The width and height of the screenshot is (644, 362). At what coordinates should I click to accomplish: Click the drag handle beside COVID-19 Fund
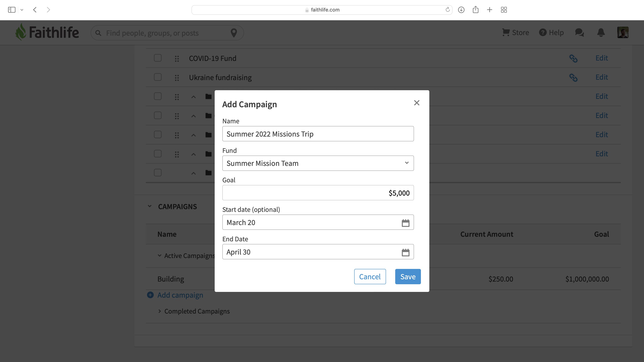click(177, 58)
